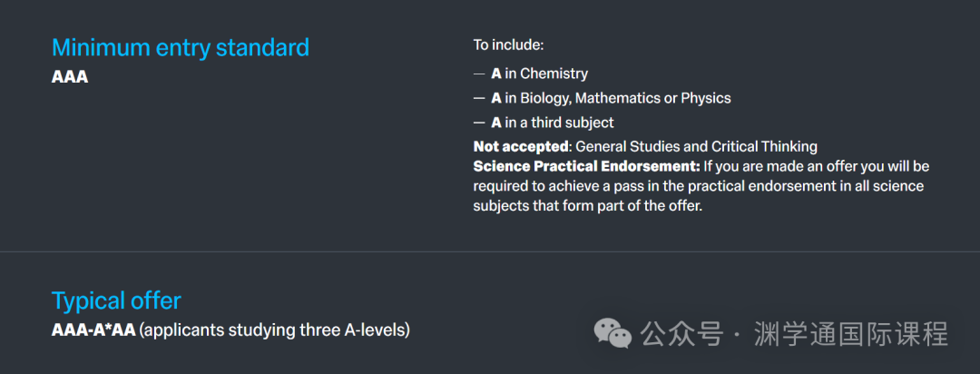Click 'Science Practical Endorsement:' bold label
Screen dimensions: 980x374
tap(586, 167)
